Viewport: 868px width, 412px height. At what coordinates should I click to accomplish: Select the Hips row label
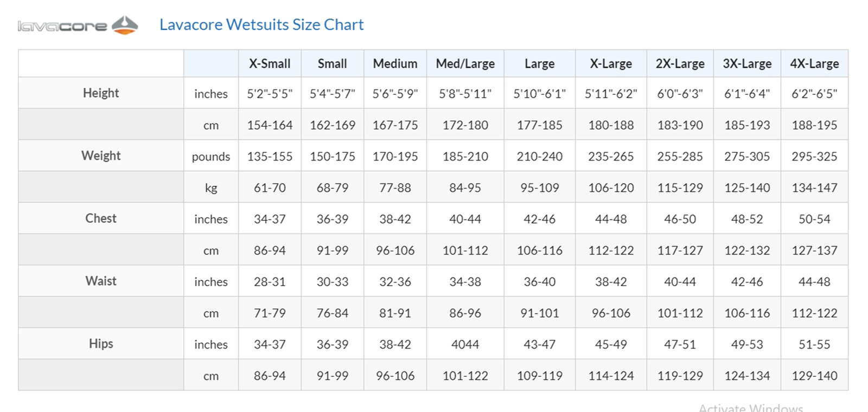tap(101, 344)
